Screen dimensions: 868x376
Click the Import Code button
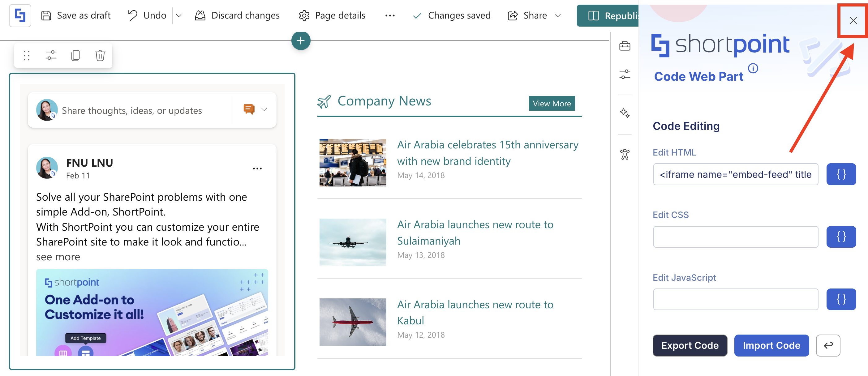pyautogui.click(x=771, y=345)
